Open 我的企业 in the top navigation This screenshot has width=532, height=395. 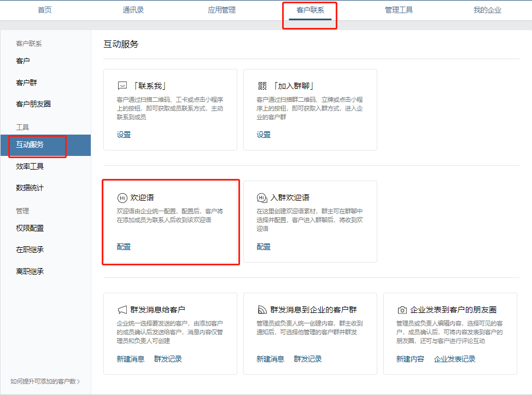[x=487, y=10]
